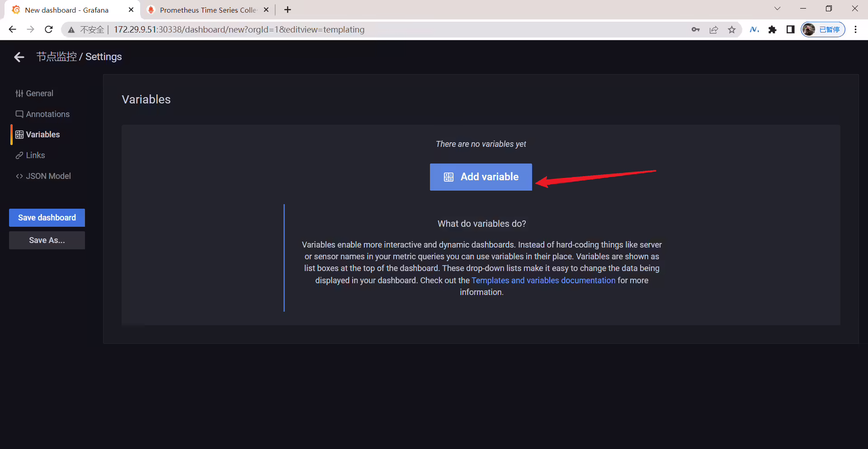Reload the current page
This screenshot has width=868, height=449.
(49, 29)
